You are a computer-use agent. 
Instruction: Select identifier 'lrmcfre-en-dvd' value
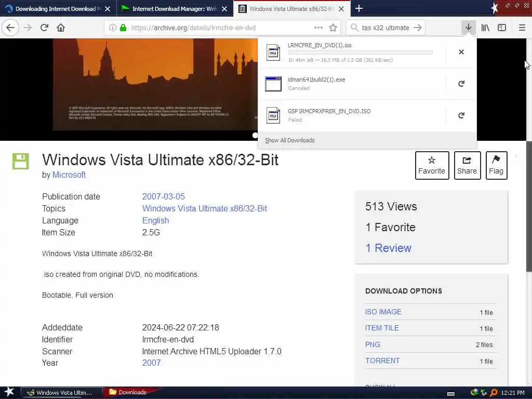(x=168, y=340)
